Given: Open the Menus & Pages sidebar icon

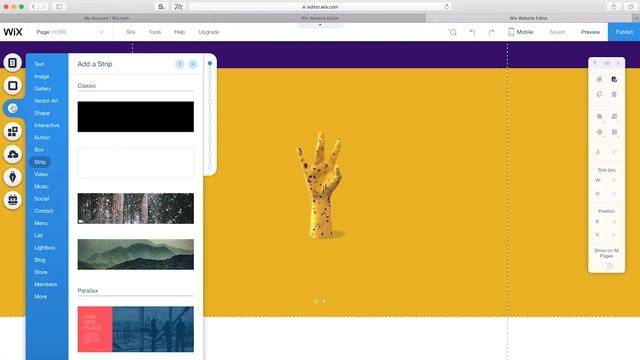Looking at the screenshot, I should (13, 63).
